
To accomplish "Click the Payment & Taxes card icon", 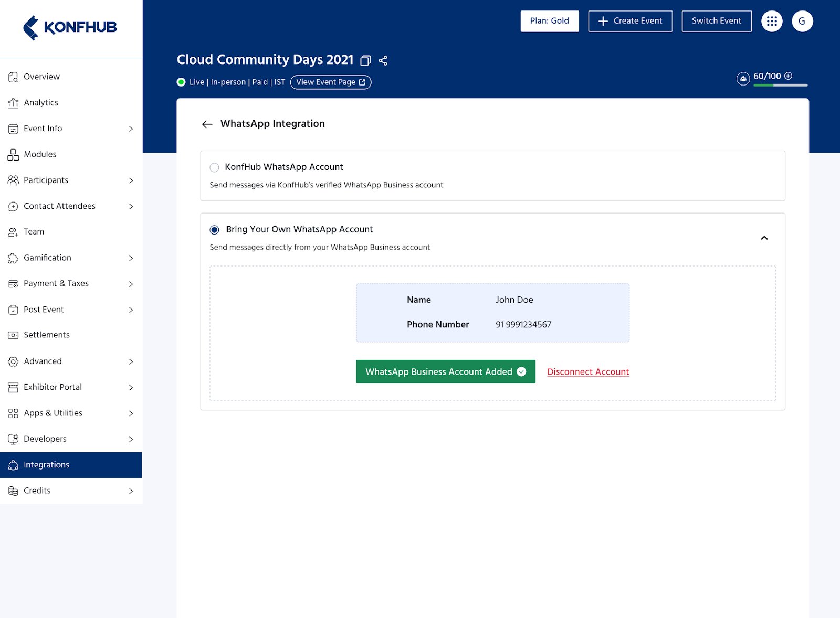I will 13,284.
